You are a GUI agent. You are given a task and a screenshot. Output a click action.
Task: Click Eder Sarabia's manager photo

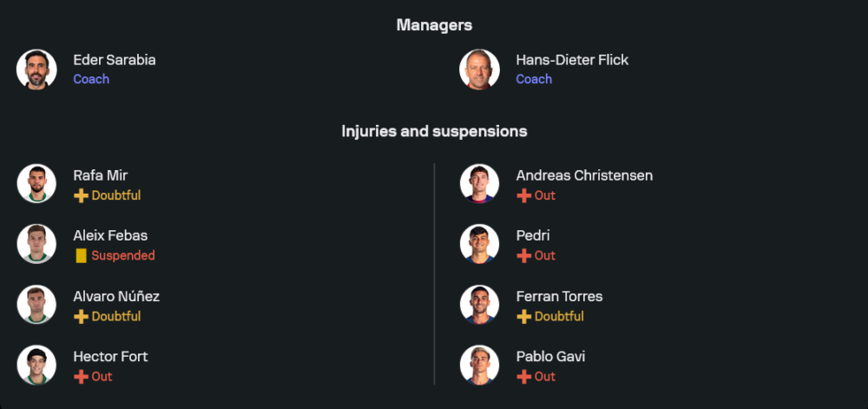click(x=36, y=69)
